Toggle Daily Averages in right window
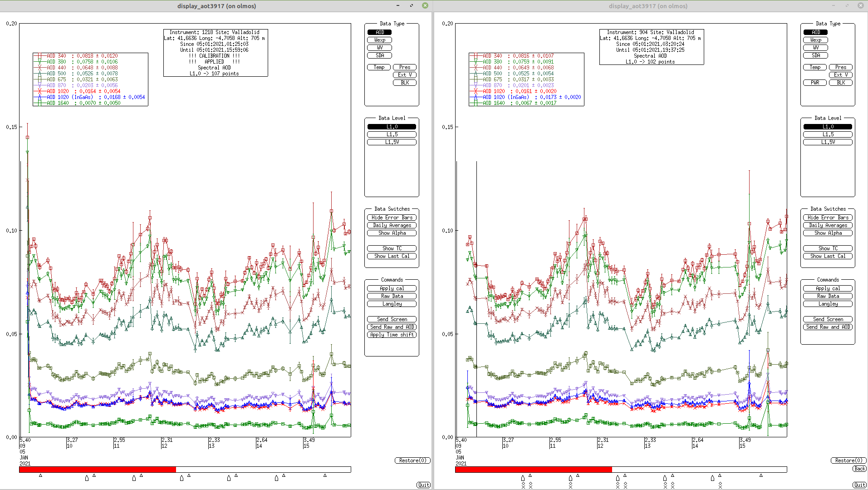The height and width of the screenshot is (490, 868). click(828, 225)
